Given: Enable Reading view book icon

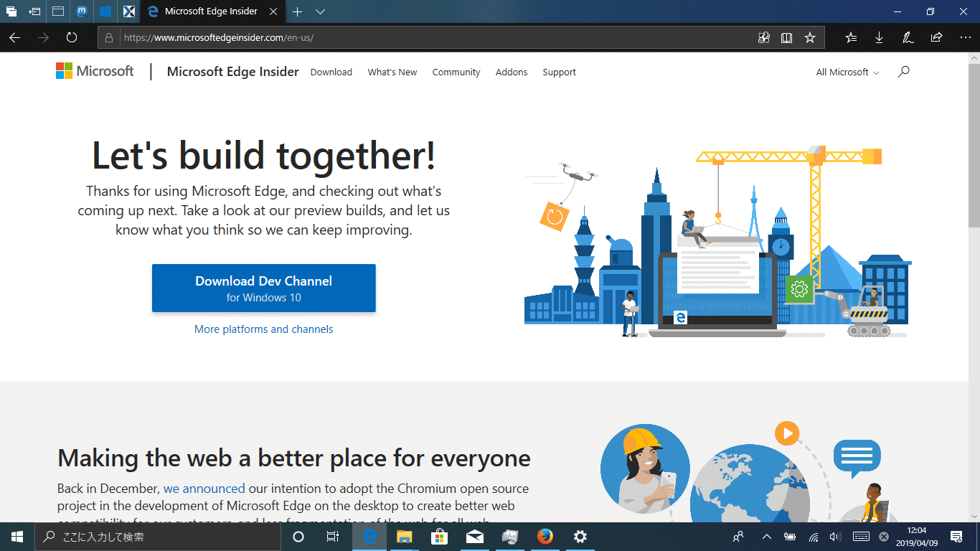Looking at the screenshot, I should 786,38.
